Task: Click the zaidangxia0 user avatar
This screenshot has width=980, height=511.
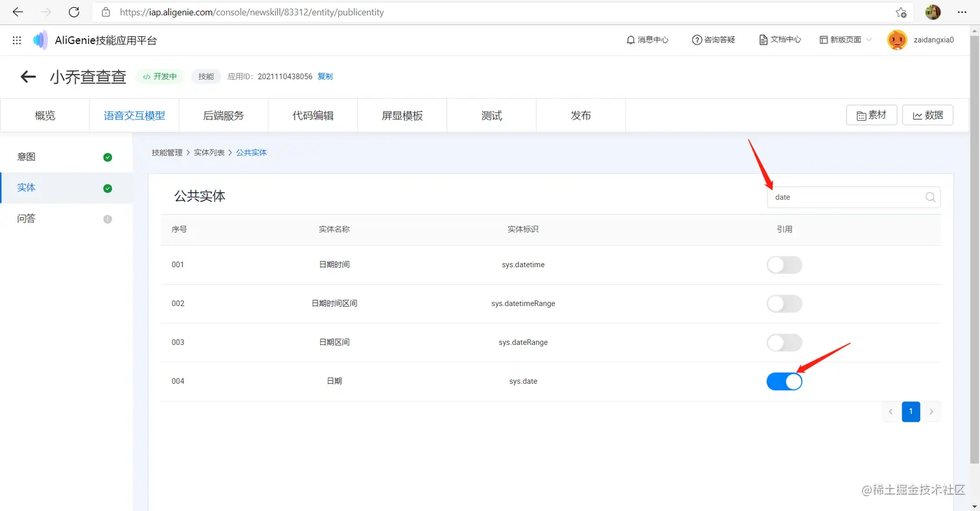Action: [897, 40]
